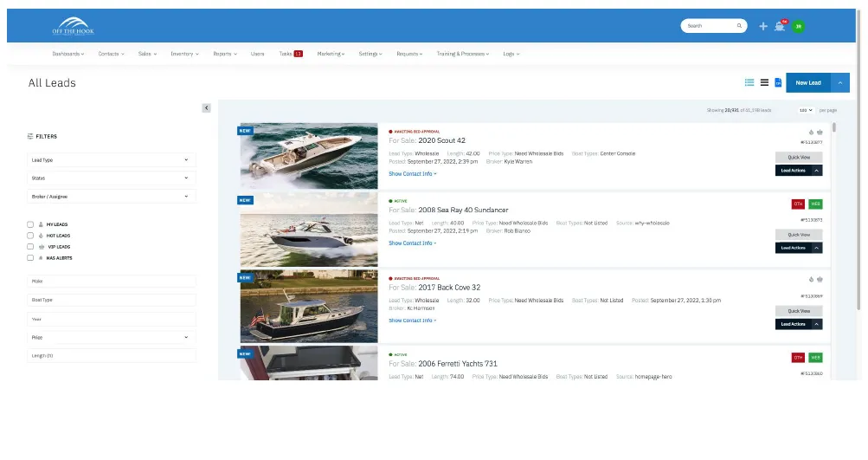Image resolution: width=868 pixels, height=460 pixels.
Task: Open the Settings menu
Action: tap(370, 54)
